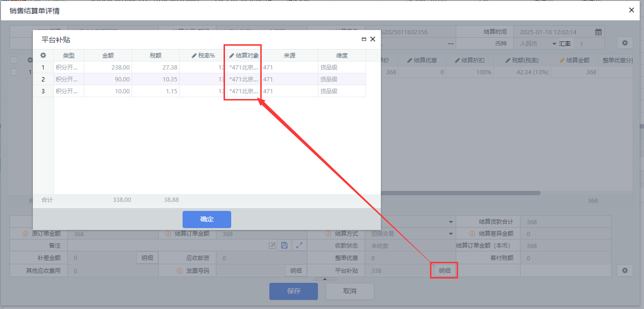Click the 取消 button
Viewport: 644px width, 309px height.
point(349,291)
